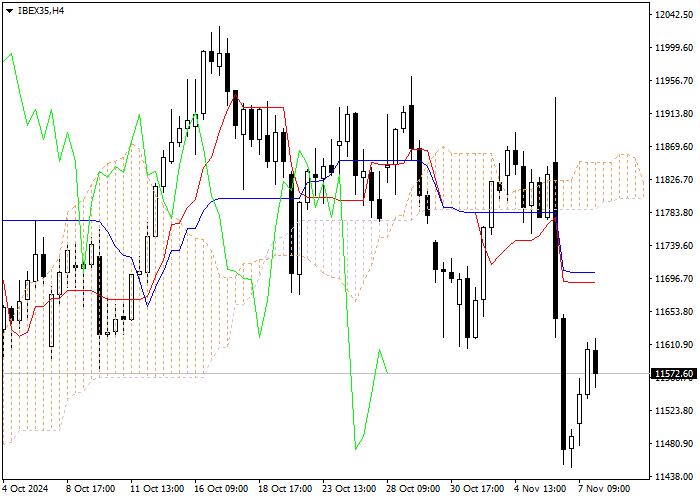Click the 30 Oct 17:00 time label
700x500 pixels.
(x=478, y=489)
